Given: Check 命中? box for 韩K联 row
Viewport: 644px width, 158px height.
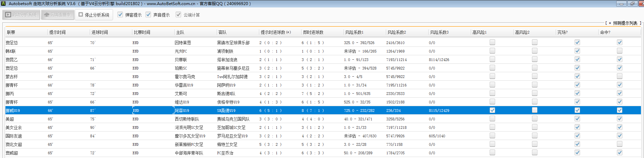Looking at the screenshot, I should click(x=620, y=51).
